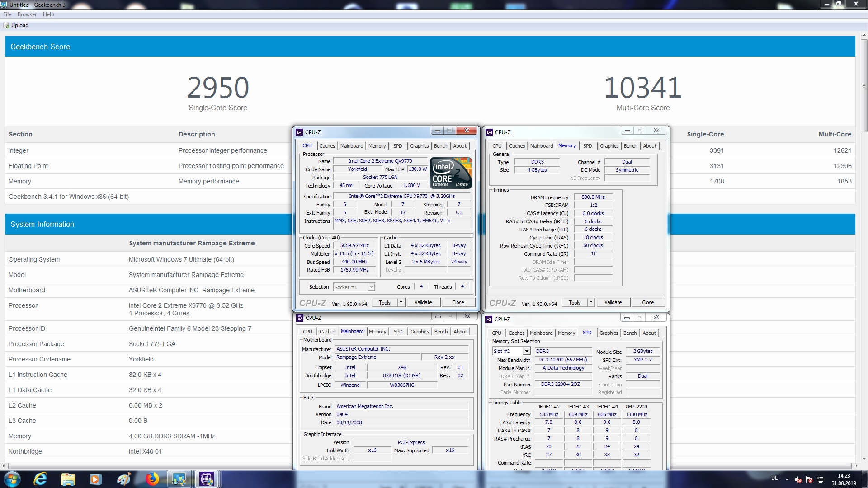Switch to Geekbench taskbar button
The image size is (868, 488).
pyautogui.click(x=179, y=479)
